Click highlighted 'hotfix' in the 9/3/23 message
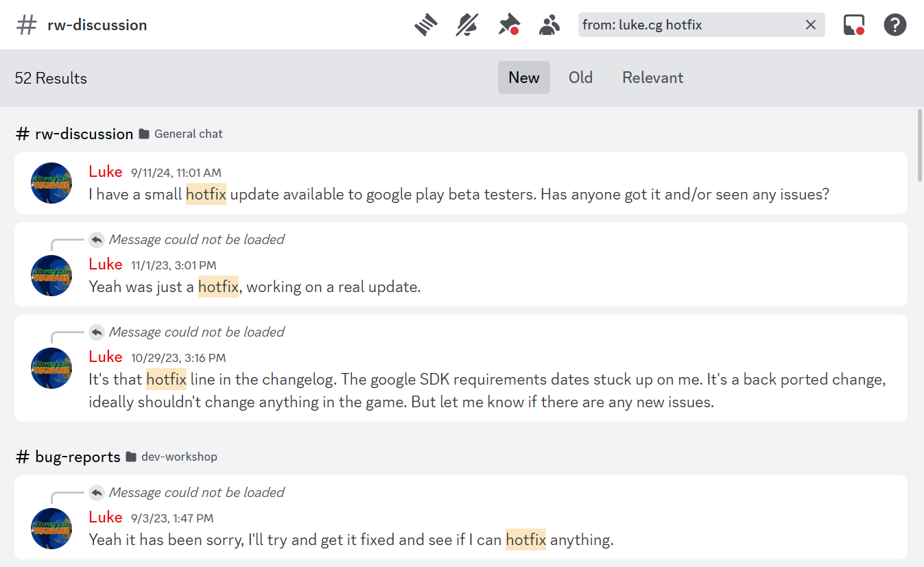 [x=525, y=540]
